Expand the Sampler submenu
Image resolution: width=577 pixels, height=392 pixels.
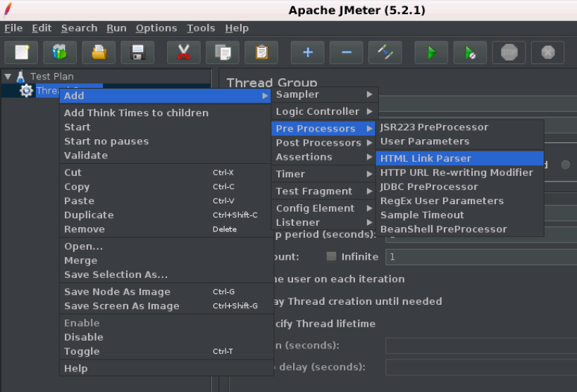pyautogui.click(x=325, y=94)
